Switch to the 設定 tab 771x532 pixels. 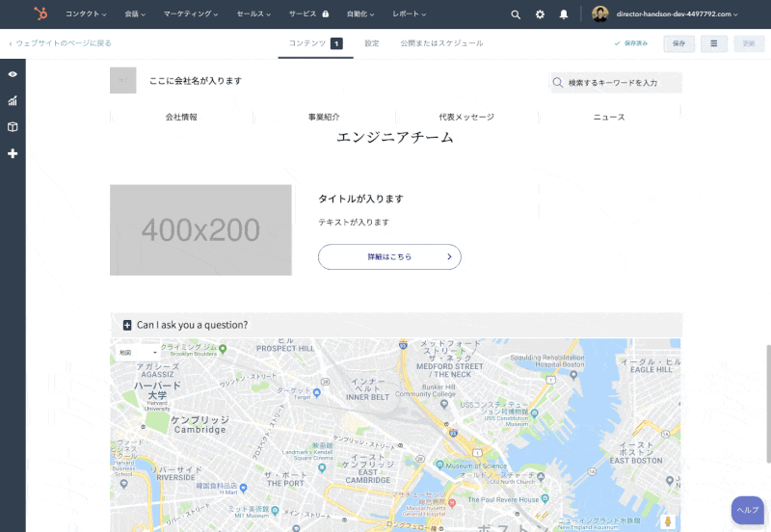[372, 43]
